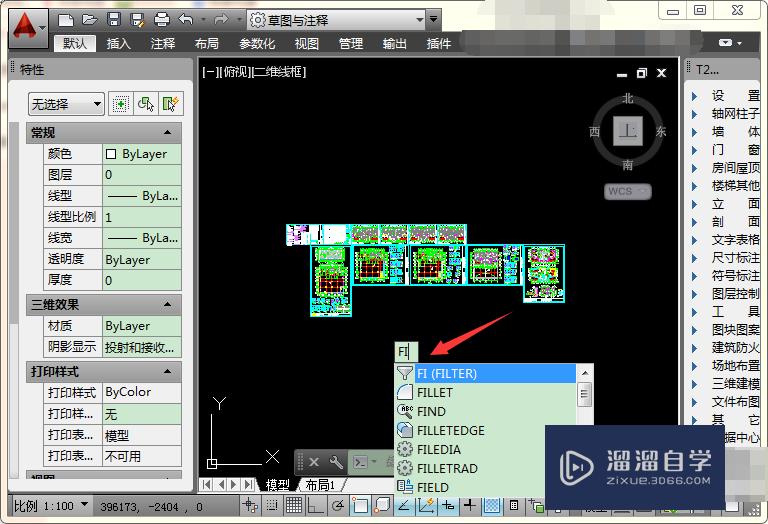The height and width of the screenshot is (524, 768).
Task: Click the 颜色 ByLayer color value
Action: click(x=142, y=154)
